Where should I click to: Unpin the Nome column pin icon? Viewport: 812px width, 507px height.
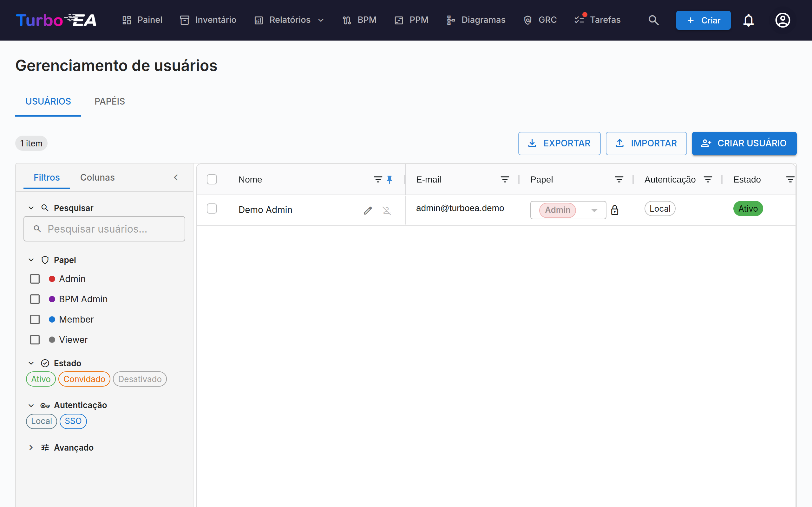pos(390,179)
